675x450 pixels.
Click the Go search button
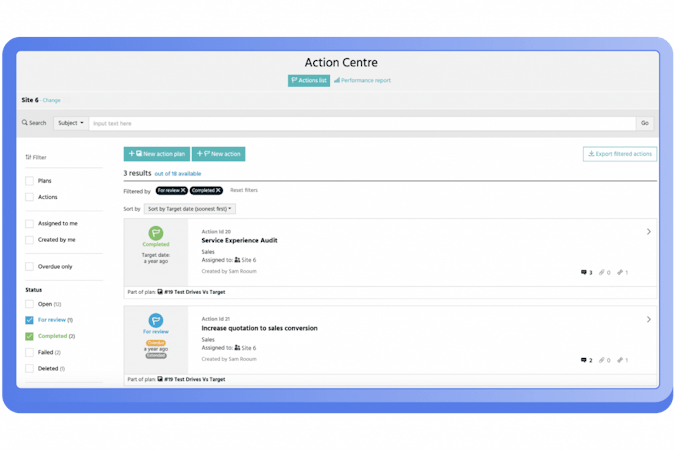(644, 123)
